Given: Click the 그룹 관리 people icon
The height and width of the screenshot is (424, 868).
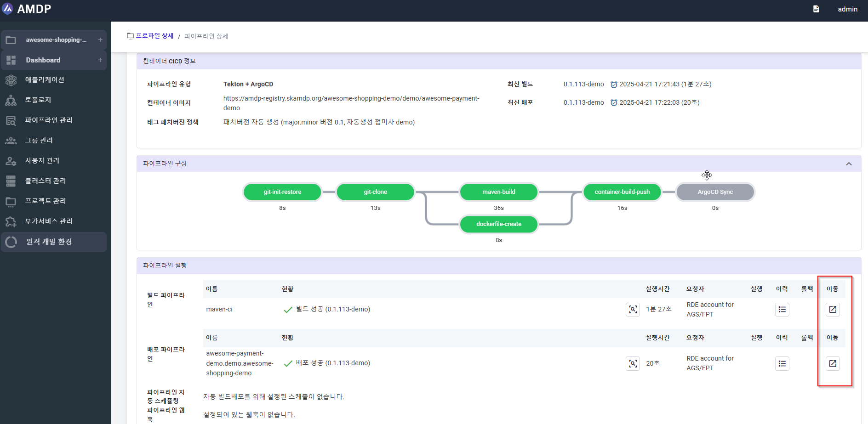Looking at the screenshot, I should point(11,141).
